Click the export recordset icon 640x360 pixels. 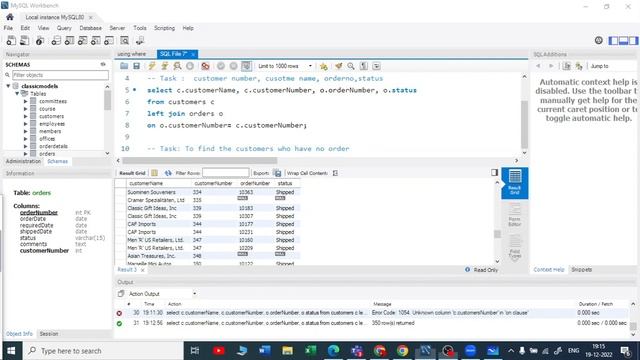coord(277,173)
